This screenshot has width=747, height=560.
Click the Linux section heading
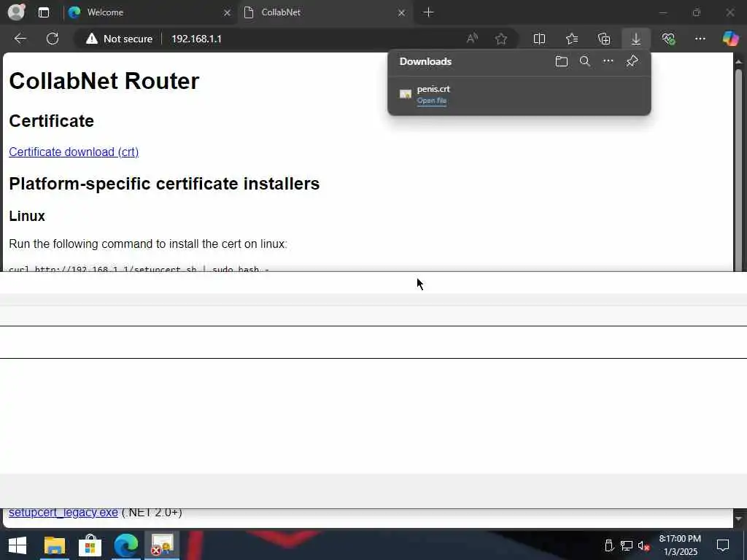coord(27,216)
